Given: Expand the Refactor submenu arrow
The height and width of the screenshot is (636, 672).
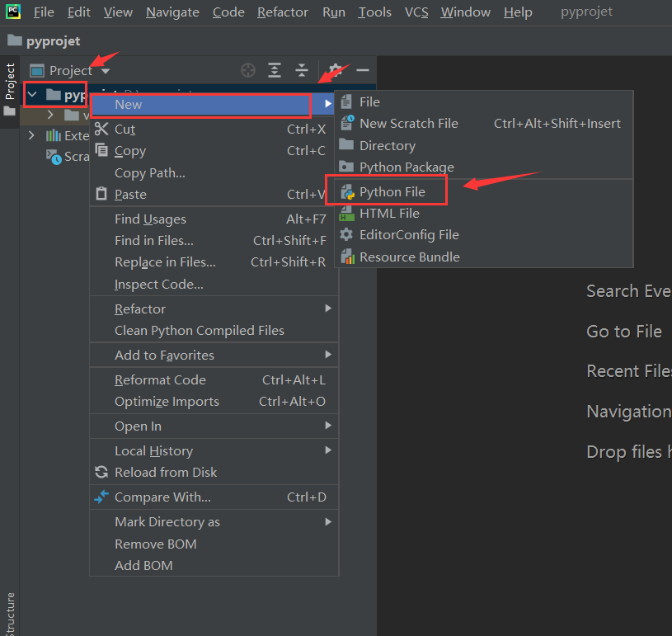Looking at the screenshot, I should pyautogui.click(x=328, y=309).
